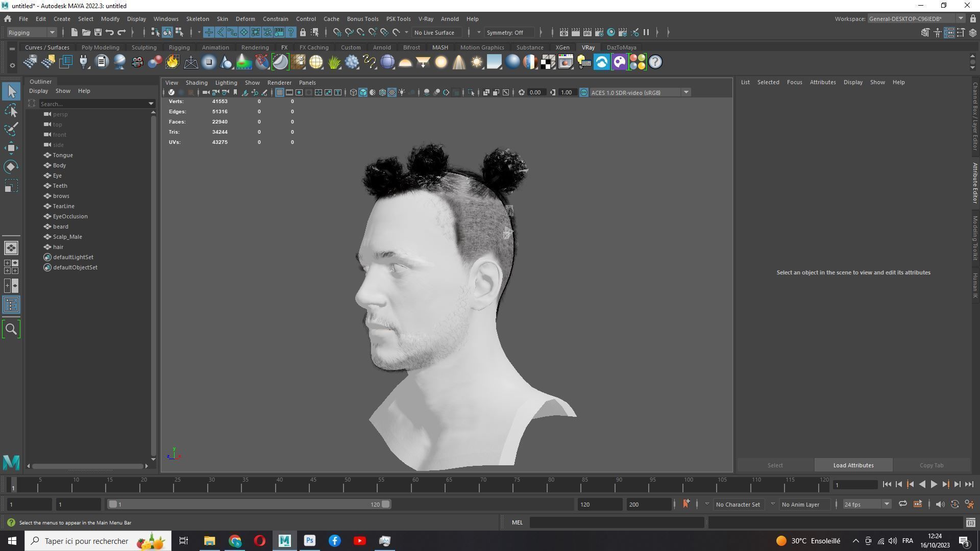The width and height of the screenshot is (980, 551).
Task: Click the V-Ray camera shelf icon
Action: (x=137, y=62)
